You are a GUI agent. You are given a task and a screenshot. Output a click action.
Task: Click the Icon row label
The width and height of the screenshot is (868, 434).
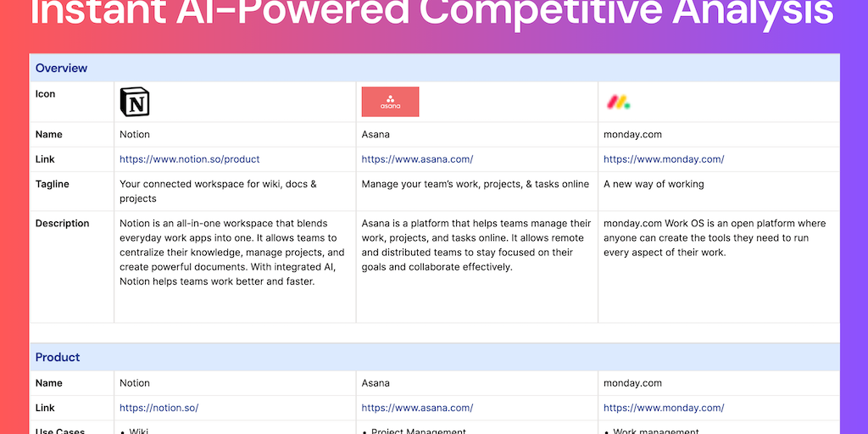click(45, 94)
